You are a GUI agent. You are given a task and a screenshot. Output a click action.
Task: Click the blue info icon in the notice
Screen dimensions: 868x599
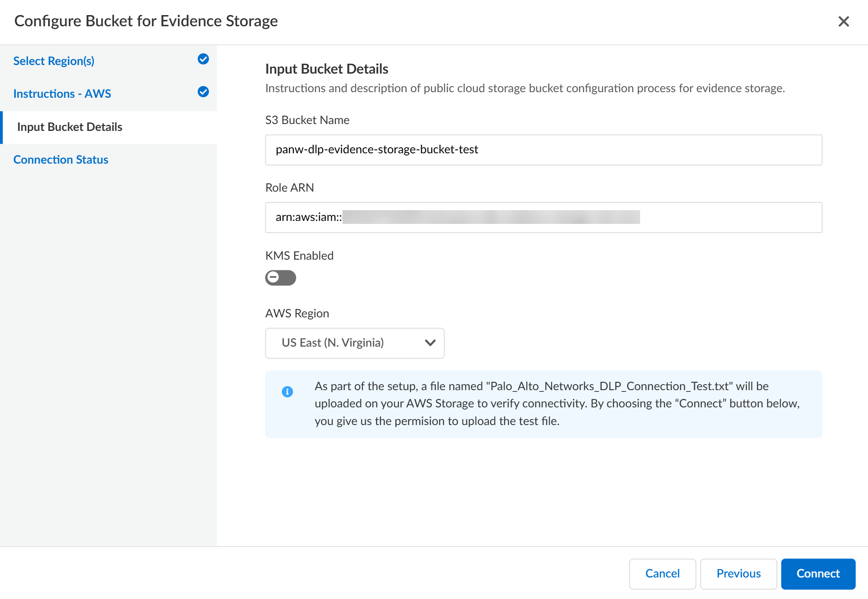tap(287, 391)
